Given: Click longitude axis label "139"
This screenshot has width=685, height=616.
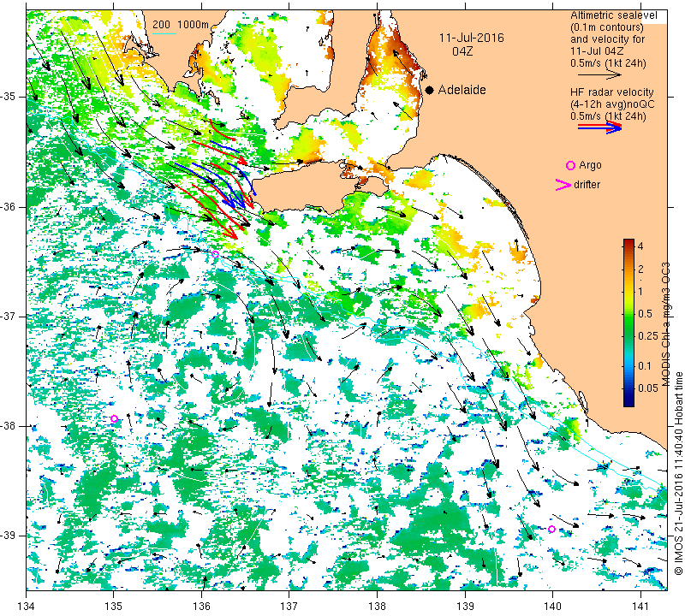Looking at the screenshot, I should pos(465,607).
